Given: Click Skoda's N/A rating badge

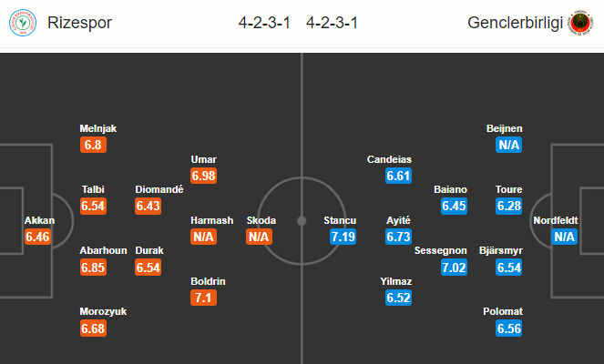Looking at the screenshot, I should pyautogui.click(x=259, y=237).
